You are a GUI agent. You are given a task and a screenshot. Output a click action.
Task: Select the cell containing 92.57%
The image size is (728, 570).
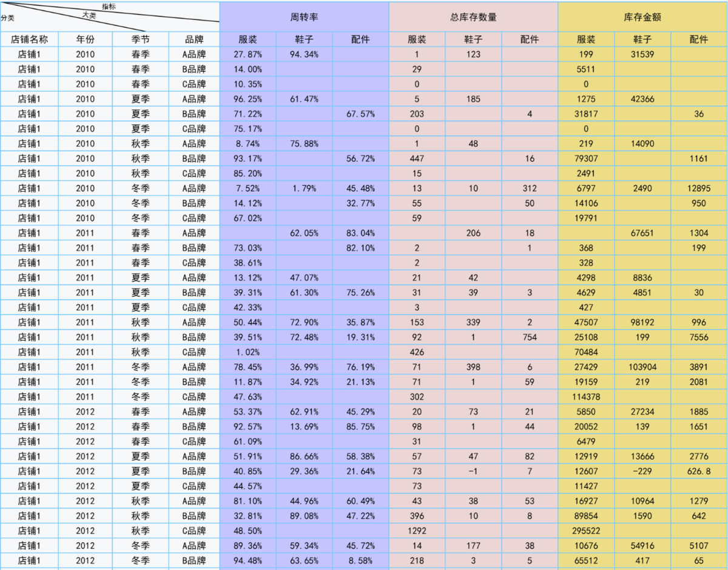[x=248, y=426]
